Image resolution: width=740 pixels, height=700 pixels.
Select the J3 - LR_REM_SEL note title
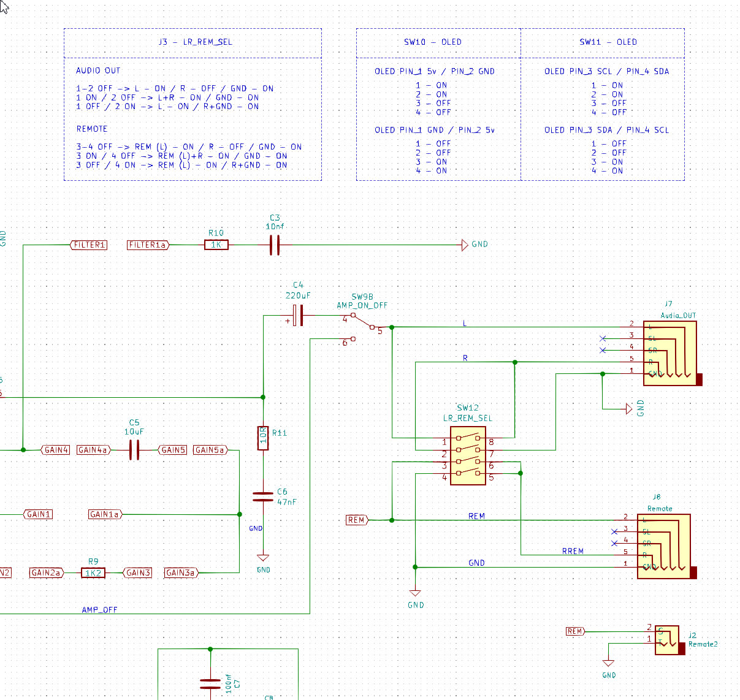195,42
